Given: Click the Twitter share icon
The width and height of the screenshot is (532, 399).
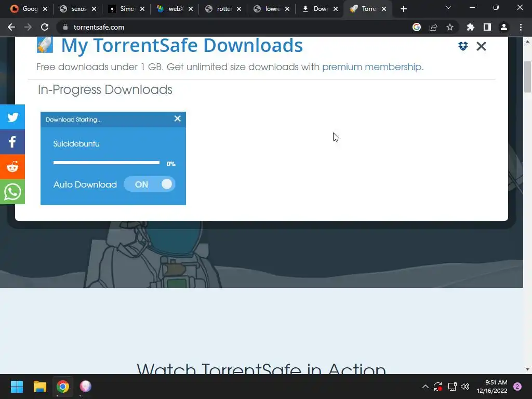Looking at the screenshot, I should pos(12,117).
